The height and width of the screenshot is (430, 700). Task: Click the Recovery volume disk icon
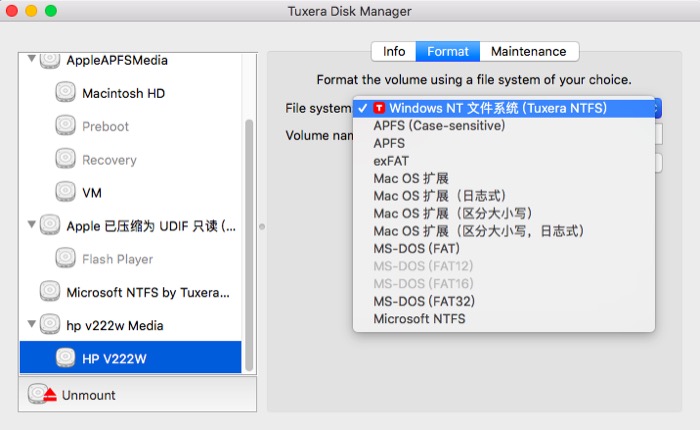pyautogui.click(x=66, y=159)
